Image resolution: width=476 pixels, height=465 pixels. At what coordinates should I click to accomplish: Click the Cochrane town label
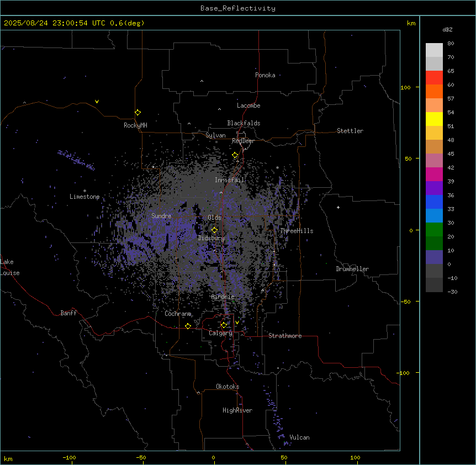[178, 314]
